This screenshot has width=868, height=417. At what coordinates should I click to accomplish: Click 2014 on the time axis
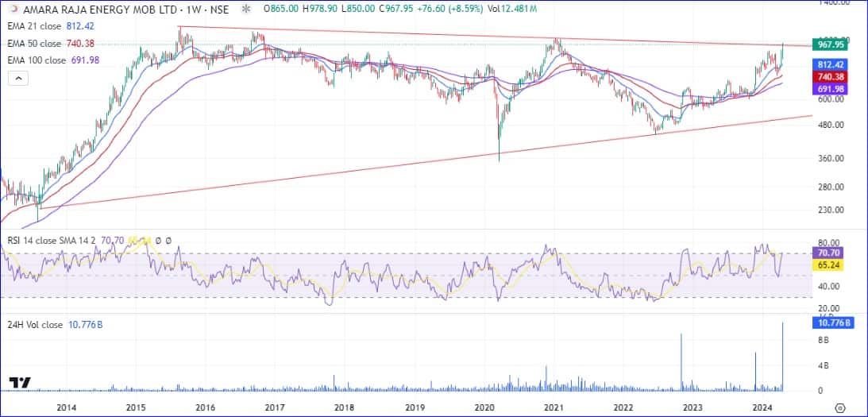click(67, 407)
